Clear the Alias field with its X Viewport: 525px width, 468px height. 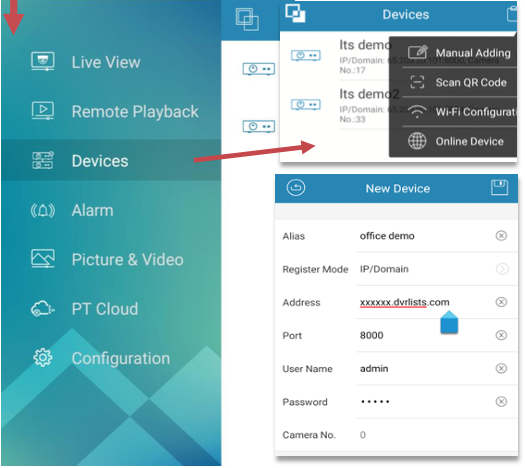(501, 236)
